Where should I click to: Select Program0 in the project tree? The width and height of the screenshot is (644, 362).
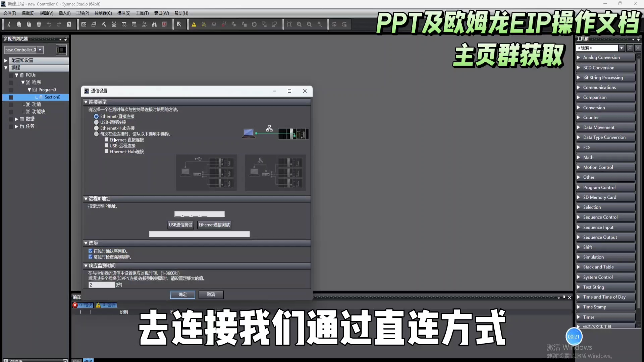pos(47,90)
